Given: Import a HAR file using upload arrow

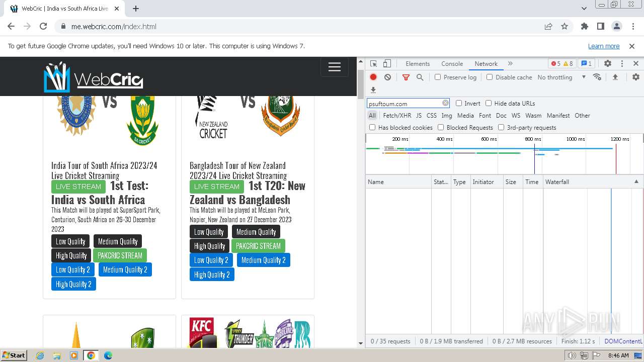Looking at the screenshot, I should [615, 77].
